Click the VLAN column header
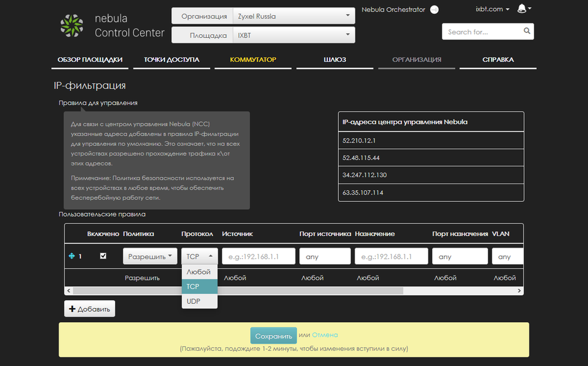Screen dimensions: 588x366 (x=501, y=234)
